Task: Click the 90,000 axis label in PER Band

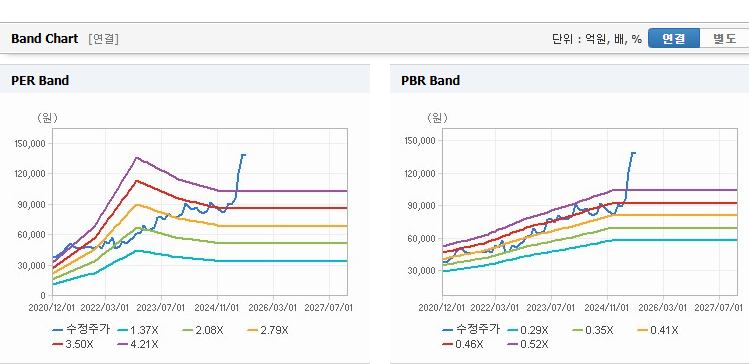Action: (x=32, y=204)
